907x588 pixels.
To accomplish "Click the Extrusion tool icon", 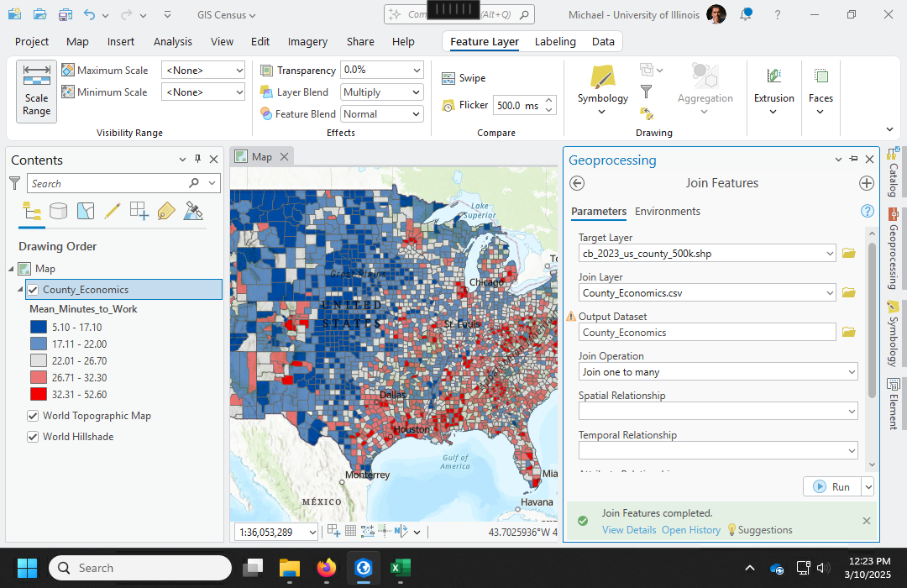I will (x=774, y=76).
